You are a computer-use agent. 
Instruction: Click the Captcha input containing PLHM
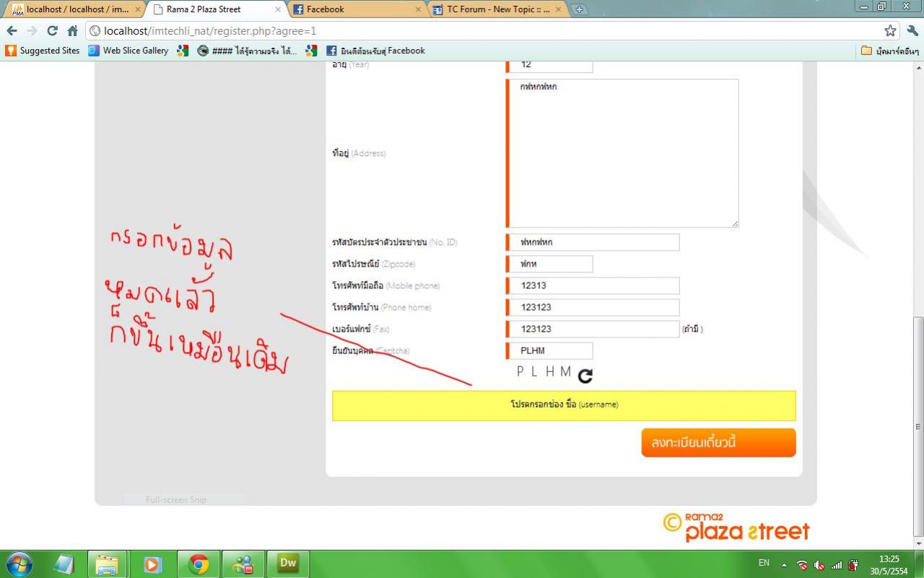[x=549, y=350]
